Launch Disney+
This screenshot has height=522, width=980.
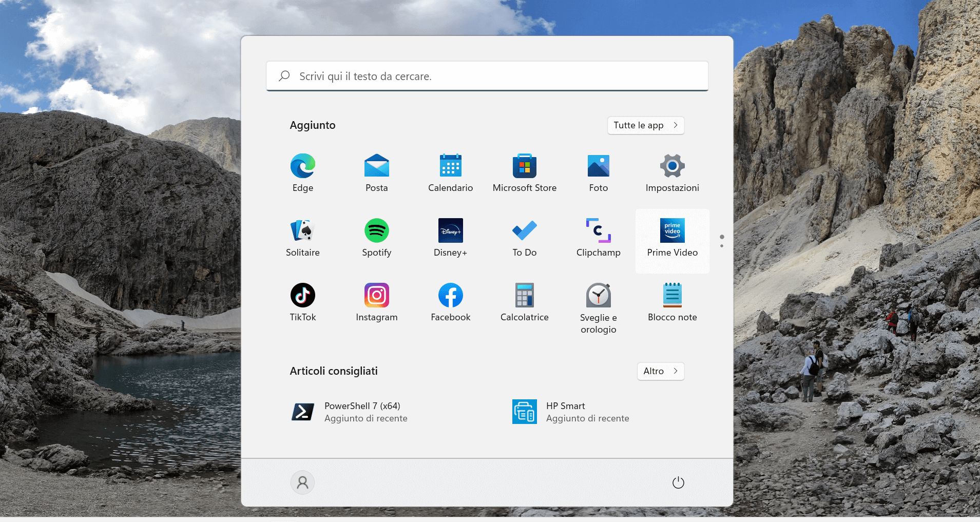[451, 238]
